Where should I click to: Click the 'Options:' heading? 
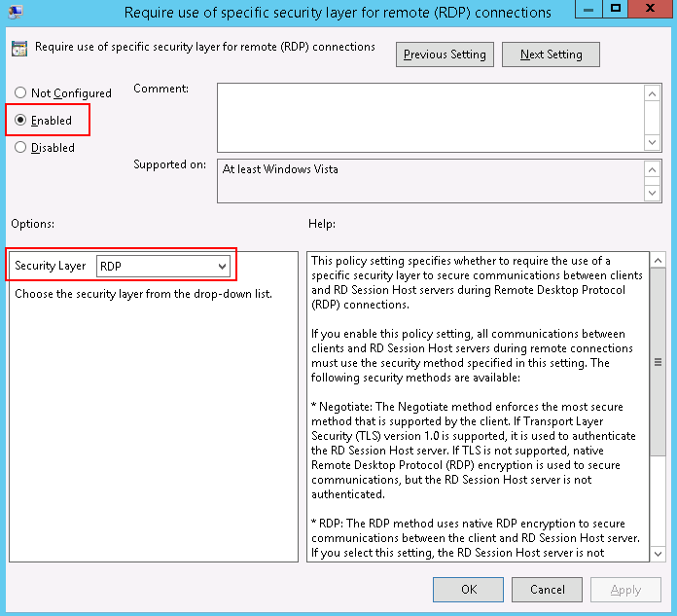pyautogui.click(x=33, y=224)
